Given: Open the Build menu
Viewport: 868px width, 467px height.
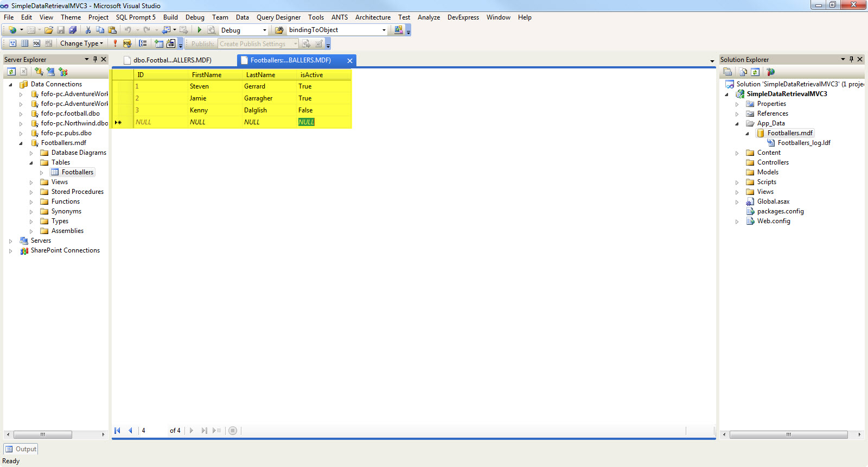Looking at the screenshot, I should point(170,17).
